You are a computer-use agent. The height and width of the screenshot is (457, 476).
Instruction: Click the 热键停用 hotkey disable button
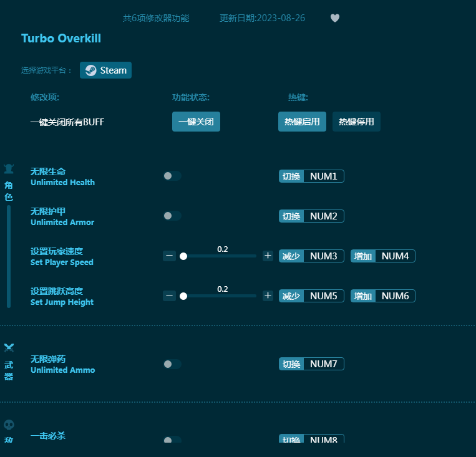(356, 122)
